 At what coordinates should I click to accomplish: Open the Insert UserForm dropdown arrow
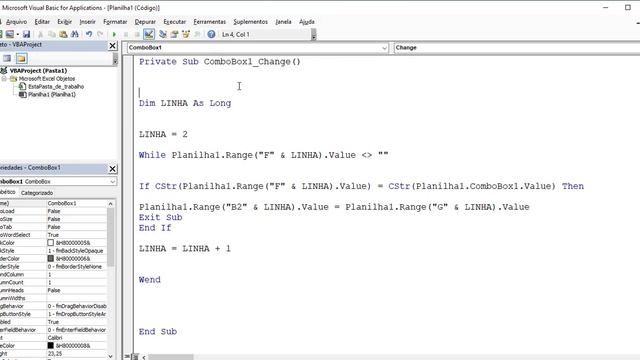18,34
